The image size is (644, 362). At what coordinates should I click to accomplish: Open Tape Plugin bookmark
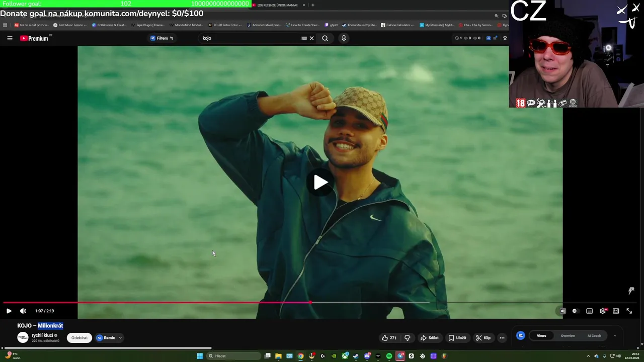coord(147,25)
